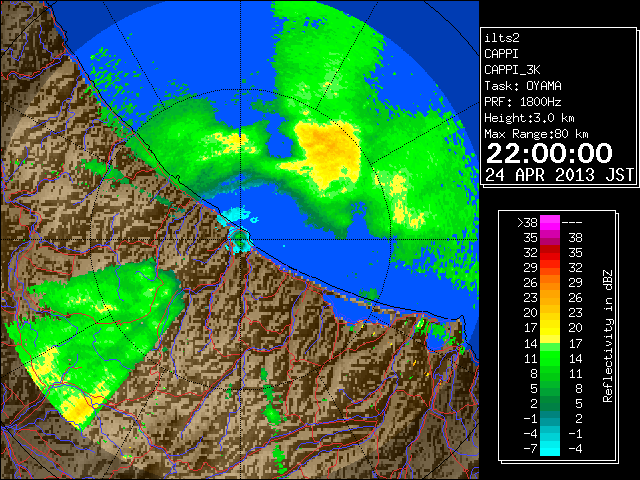
Task: Select the 'Task: OYAMA' text
Action: pyautogui.click(x=523, y=86)
